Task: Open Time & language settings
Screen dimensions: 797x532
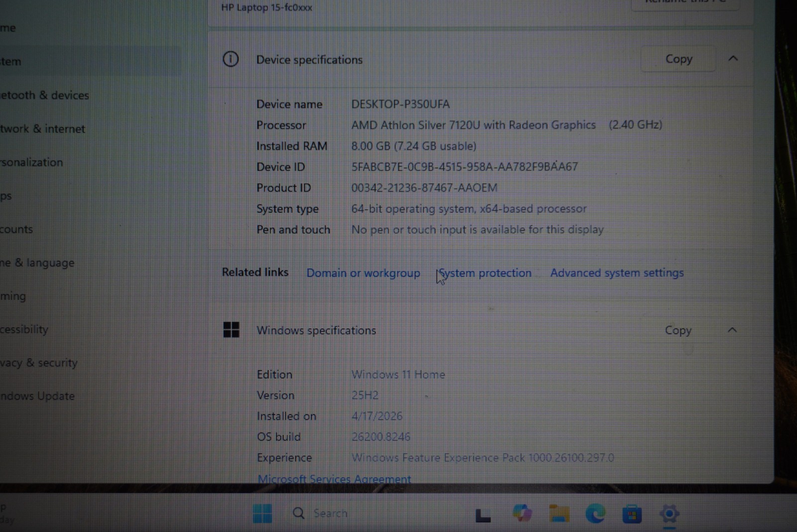Action: click(x=37, y=263)
